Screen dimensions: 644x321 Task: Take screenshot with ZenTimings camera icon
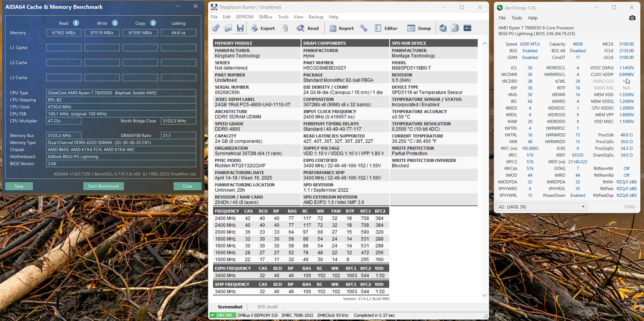point(632,18)
